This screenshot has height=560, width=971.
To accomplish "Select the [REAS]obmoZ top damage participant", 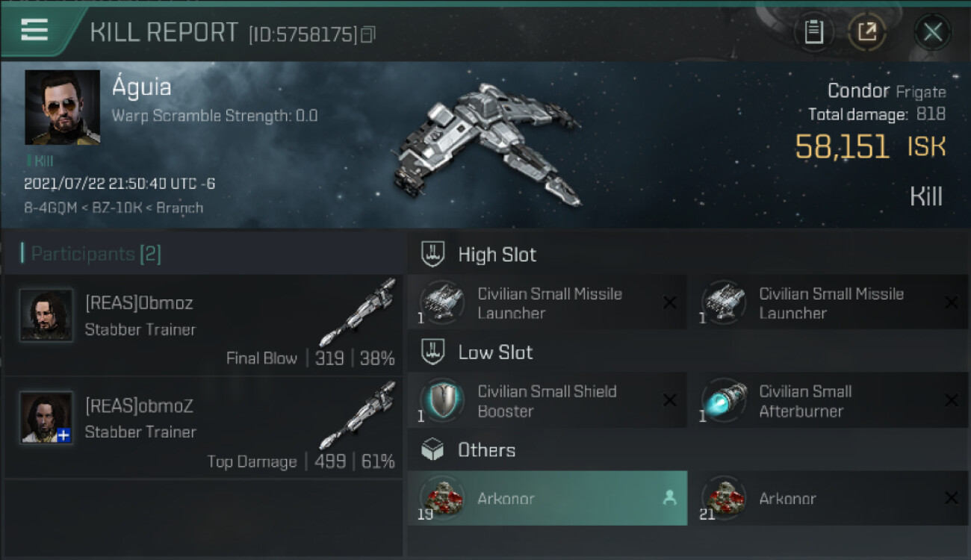I will click(x=203, y=428).
